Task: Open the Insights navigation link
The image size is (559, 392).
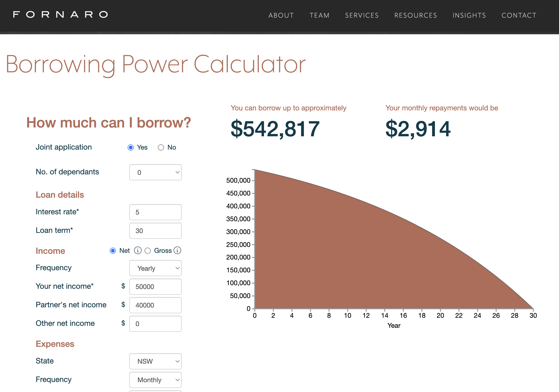Action: click(469, 15)
